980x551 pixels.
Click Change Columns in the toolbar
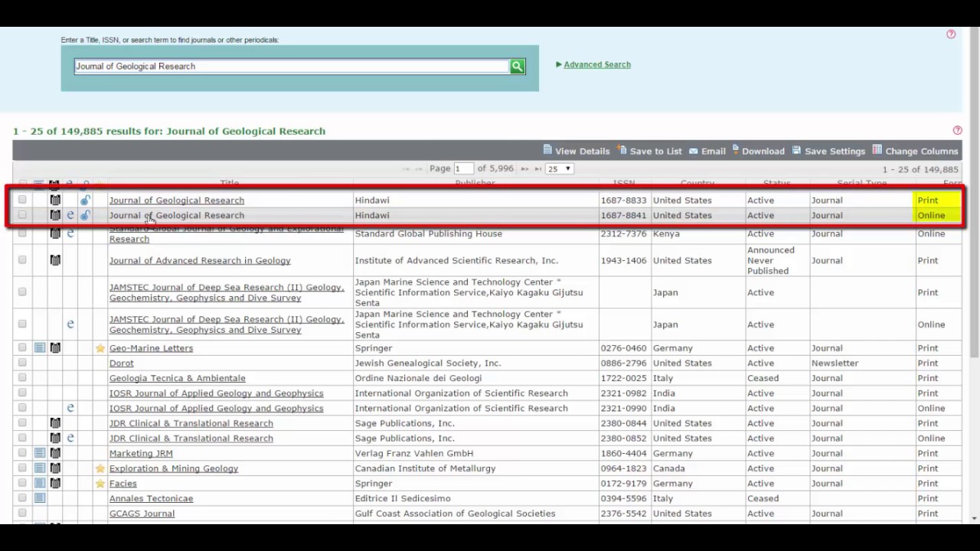point(915,151)
